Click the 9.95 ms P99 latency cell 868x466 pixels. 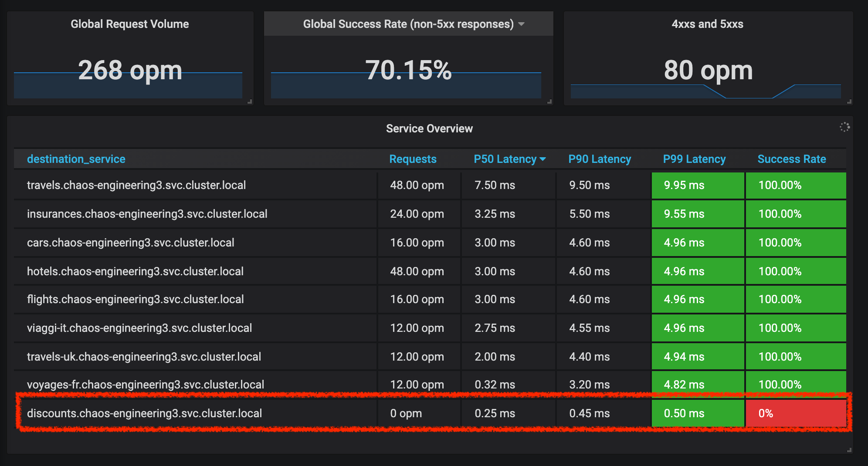698,186
